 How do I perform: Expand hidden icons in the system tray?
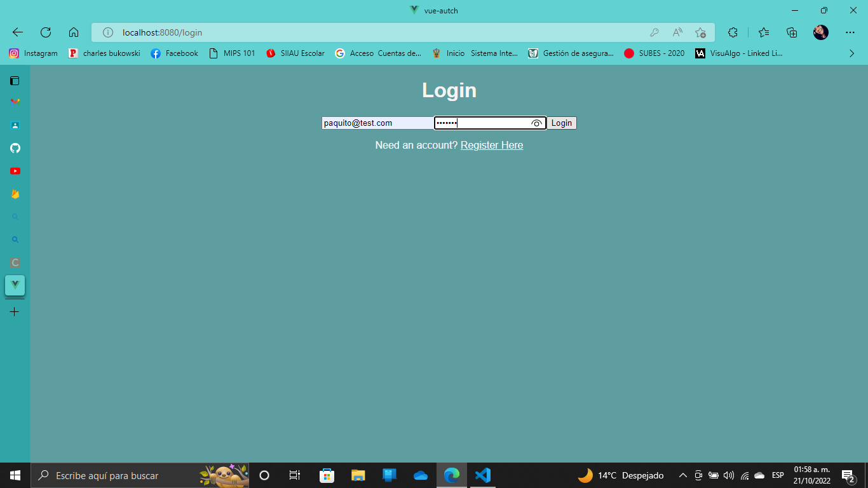point(682,475)
